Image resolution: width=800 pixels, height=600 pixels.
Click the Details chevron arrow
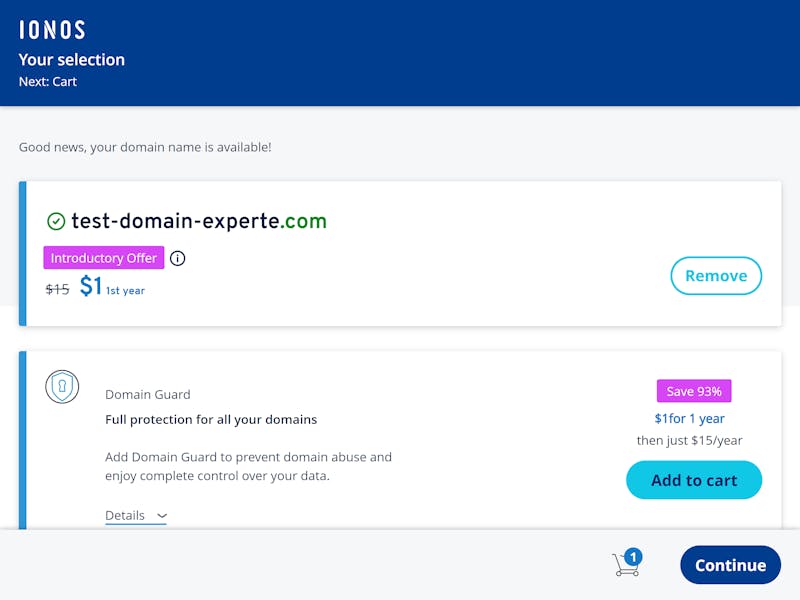click(x=162, y=516)
